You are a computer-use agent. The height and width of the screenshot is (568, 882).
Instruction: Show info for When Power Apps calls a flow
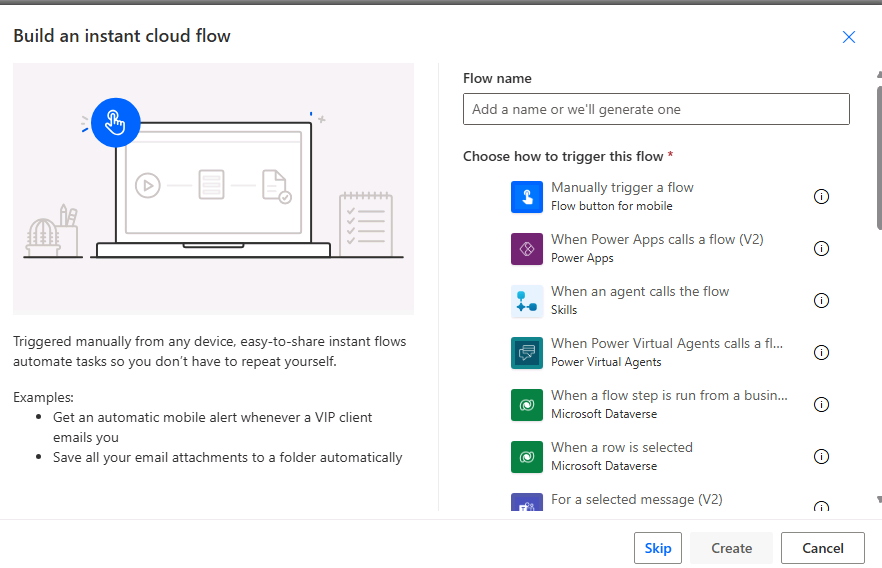pos(821,249)
